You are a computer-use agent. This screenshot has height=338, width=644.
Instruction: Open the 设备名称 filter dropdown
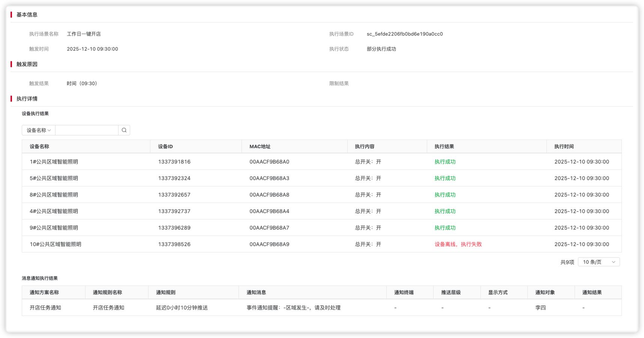(39, 130)
